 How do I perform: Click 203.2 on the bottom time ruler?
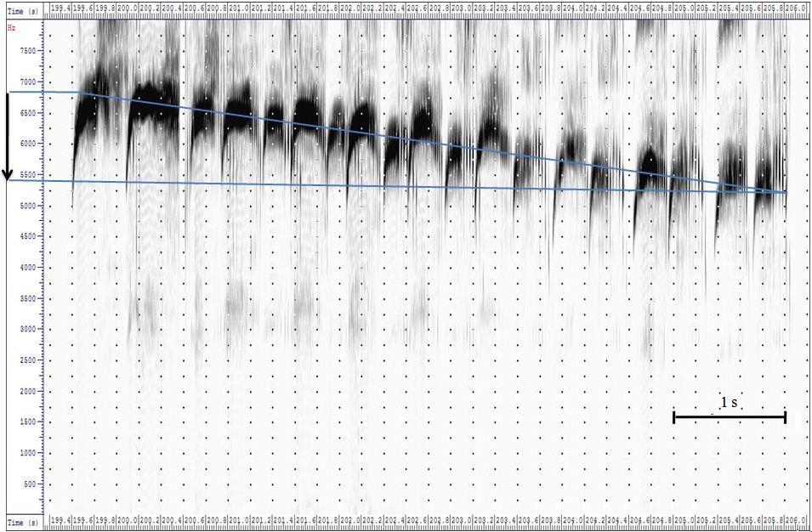483,522
